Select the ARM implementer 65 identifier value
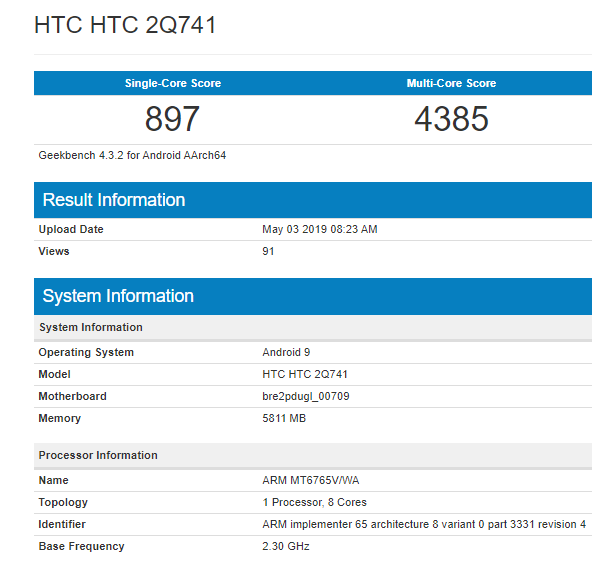 pyautogui.click(x=424, y=524)
